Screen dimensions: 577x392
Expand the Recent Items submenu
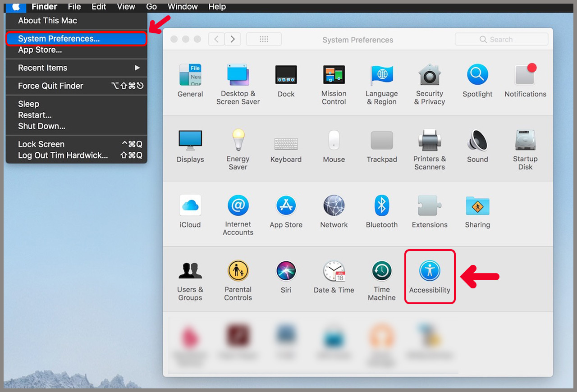click(77, 68)
